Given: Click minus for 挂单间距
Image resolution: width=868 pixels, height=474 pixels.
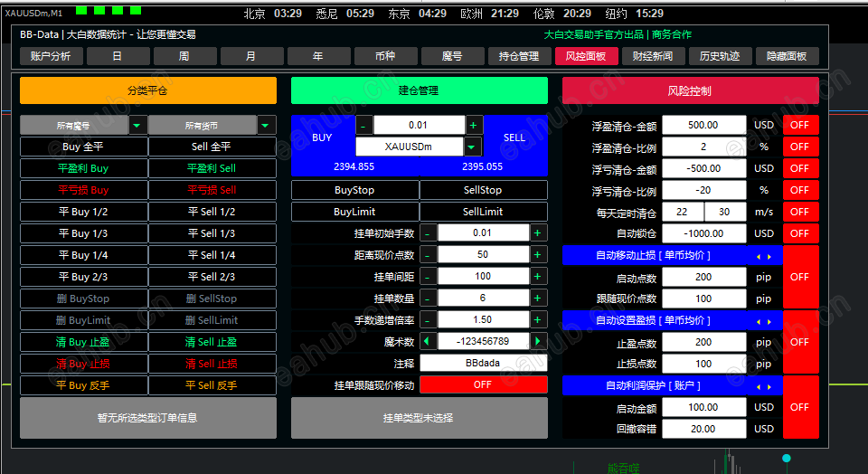Looking at the screenshot, I should pos(428,276).
